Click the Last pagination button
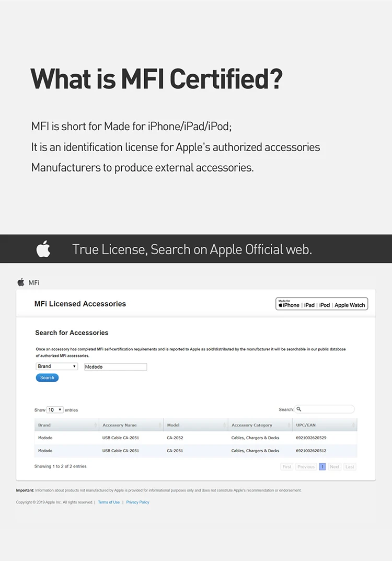 coord(350,466)
